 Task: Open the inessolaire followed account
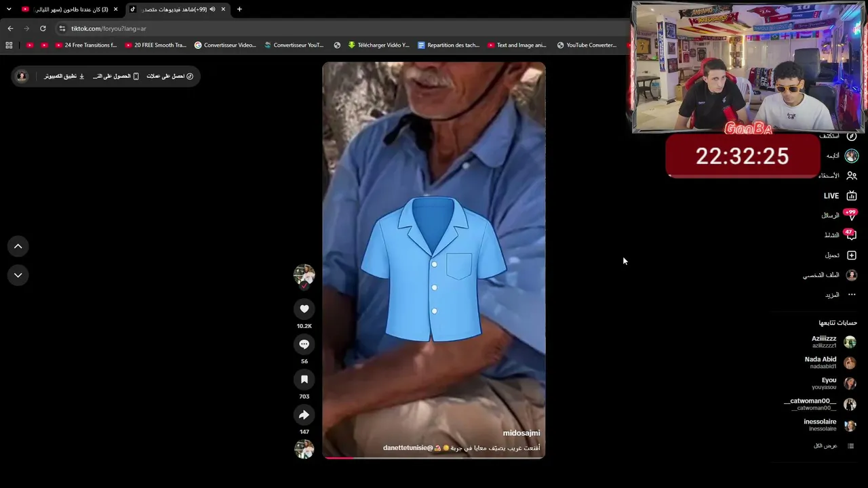pos(831,425)
